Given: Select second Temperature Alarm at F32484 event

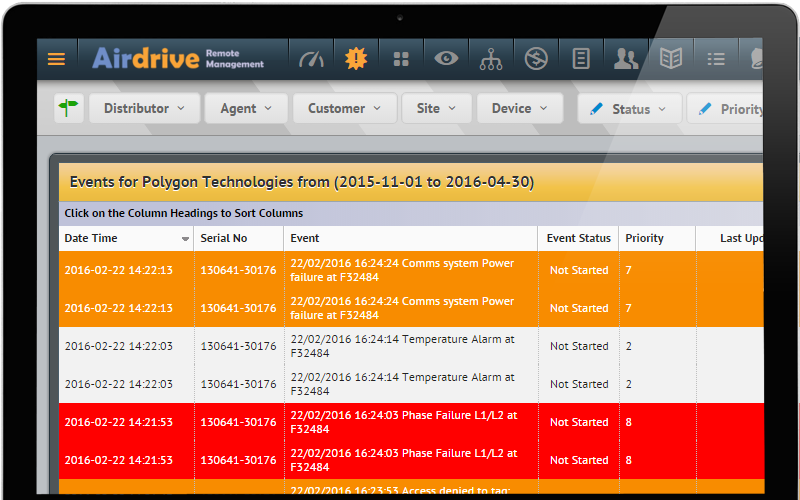Looking at the screenshot, I should tap(411, 384).
